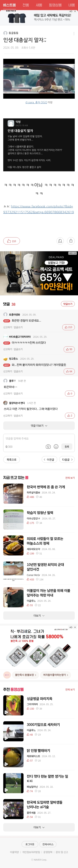Tap the share icon below the post
The width and height of the screenshot is (78, 868).
point(71,240)
